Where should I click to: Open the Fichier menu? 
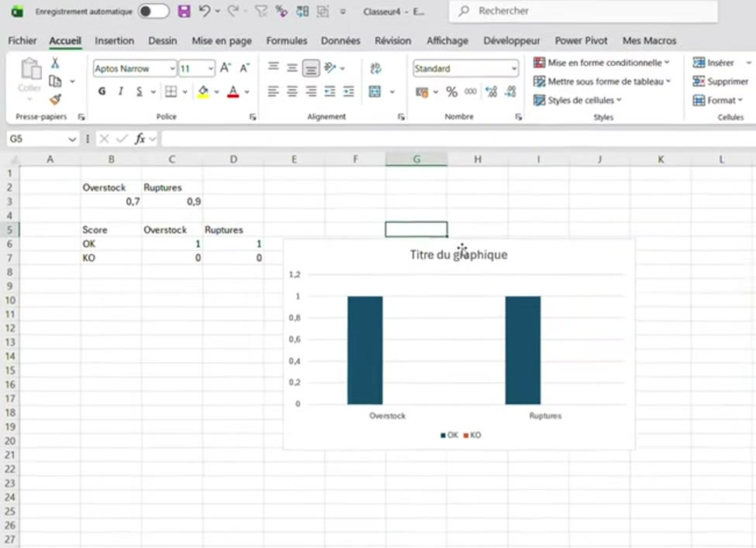22,40
